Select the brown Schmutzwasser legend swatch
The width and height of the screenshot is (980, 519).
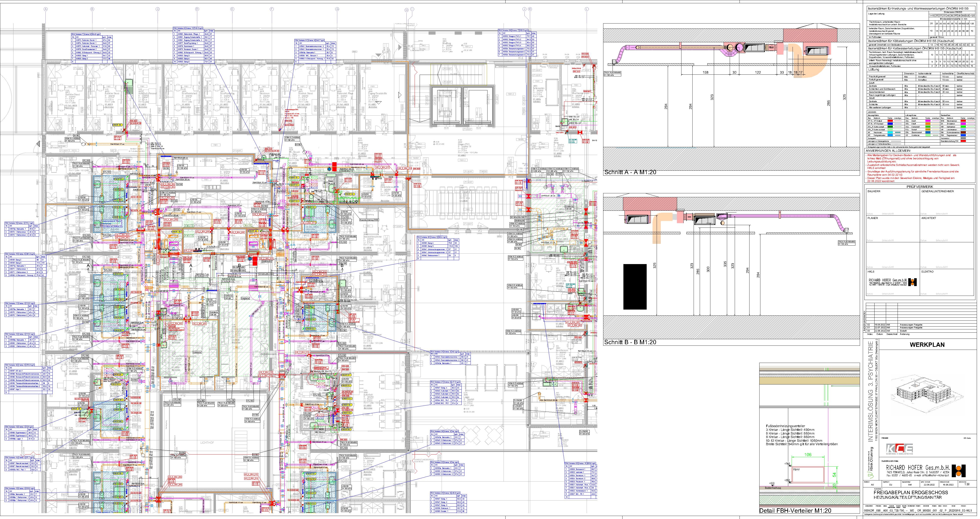[963, 133]
